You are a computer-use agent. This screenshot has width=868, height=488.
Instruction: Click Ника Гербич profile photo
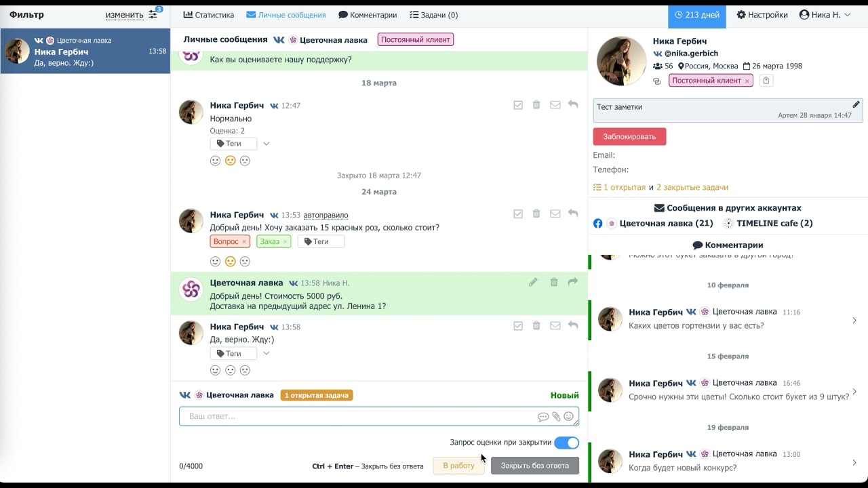pyautogui.click(x=621, y=61)
